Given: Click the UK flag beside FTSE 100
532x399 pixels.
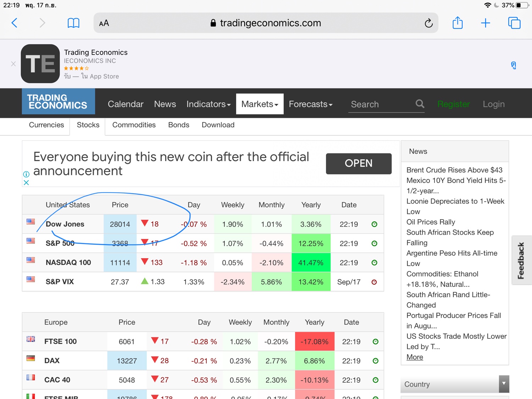Looking at the screenshot, I should click(x=31, y=339).
